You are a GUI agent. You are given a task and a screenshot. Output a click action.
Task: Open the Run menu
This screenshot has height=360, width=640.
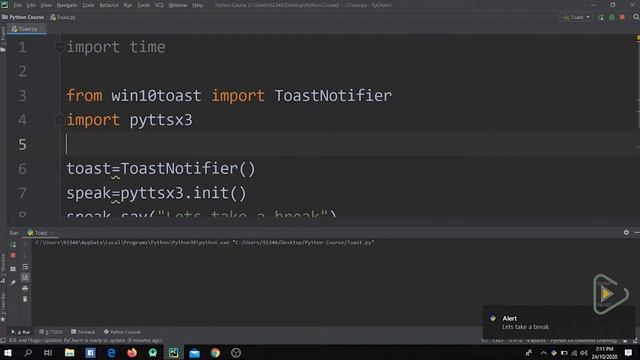point(128,5)
